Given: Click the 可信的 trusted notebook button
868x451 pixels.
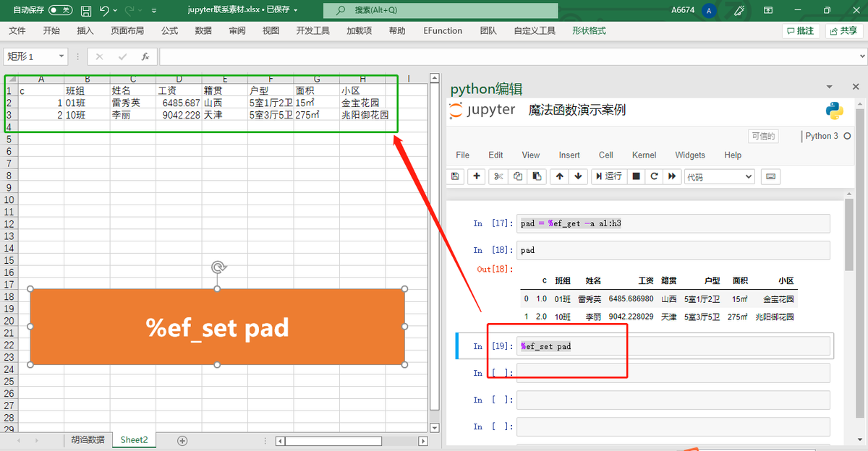Looking at the screenshot, I should pos(764,136).
